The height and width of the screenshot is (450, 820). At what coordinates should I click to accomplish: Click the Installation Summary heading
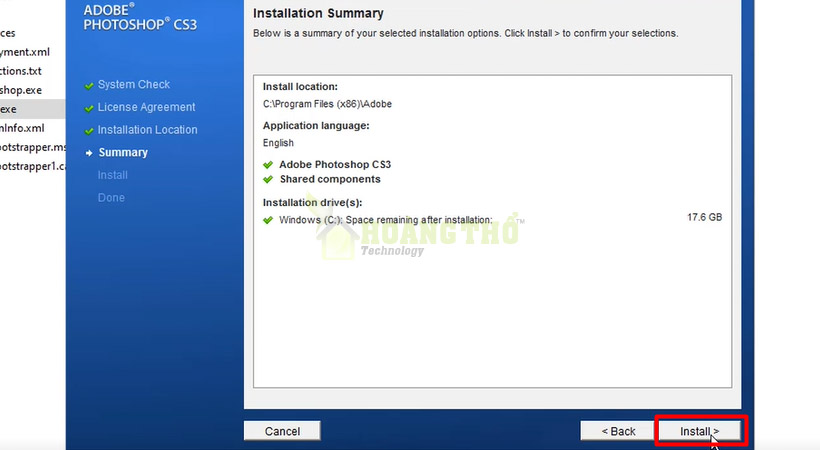tap(318, 13)
